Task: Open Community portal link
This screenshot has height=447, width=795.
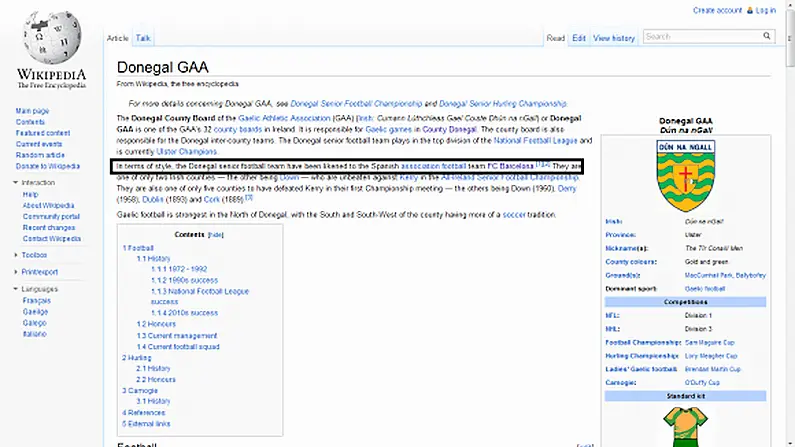Action: (x=51, y=216)
